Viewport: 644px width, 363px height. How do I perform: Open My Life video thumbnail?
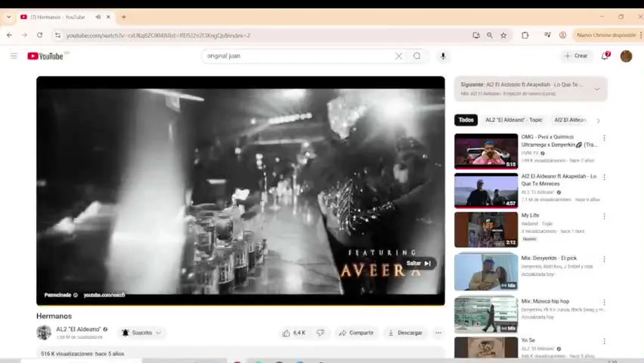(x=486, y=230)
